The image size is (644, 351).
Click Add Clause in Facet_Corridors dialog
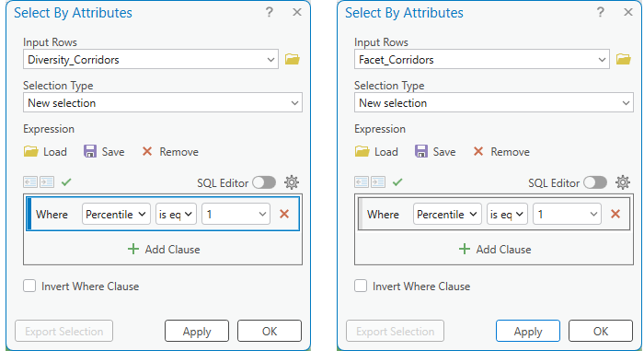pos(495,249)
